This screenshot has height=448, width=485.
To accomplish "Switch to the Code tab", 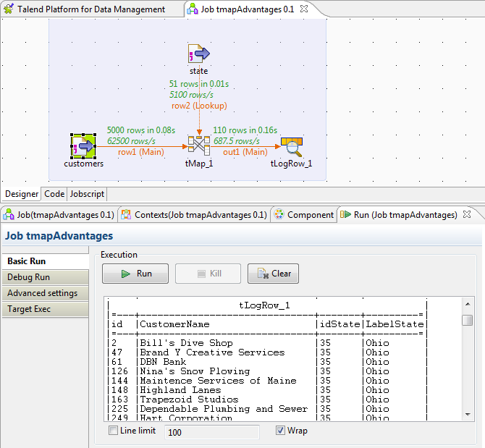I will 54,194.
